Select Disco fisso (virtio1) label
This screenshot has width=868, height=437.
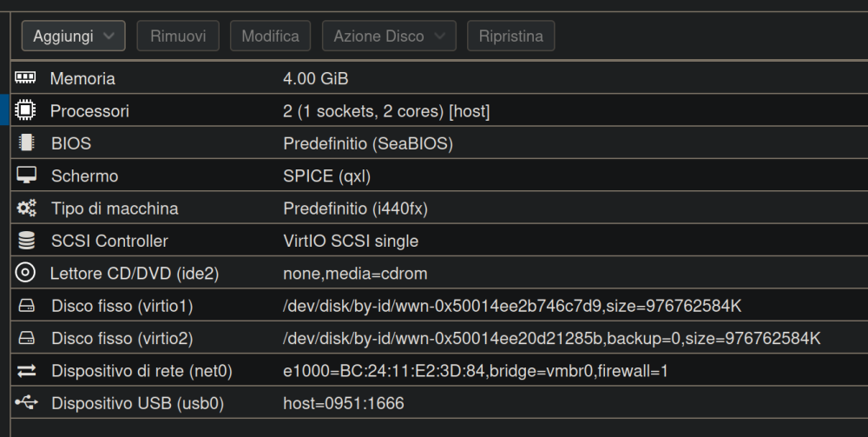tap(122, 306)
